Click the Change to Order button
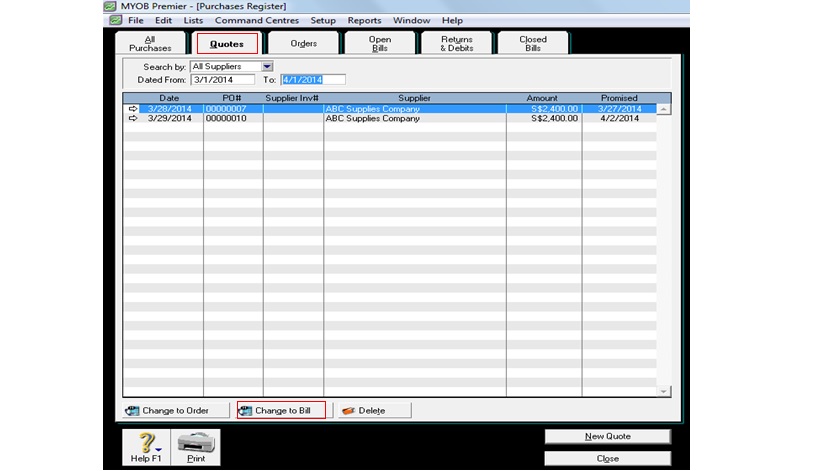Viewport: 819px width, 471px height. (176, 410)
